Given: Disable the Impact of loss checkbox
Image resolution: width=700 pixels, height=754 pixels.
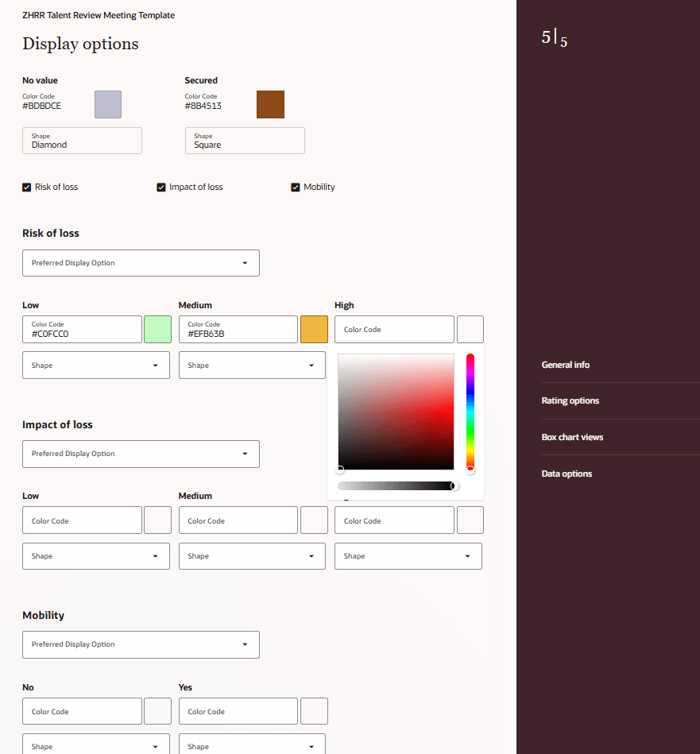Looking at the screenshot, I should click(x=161, y=187).
